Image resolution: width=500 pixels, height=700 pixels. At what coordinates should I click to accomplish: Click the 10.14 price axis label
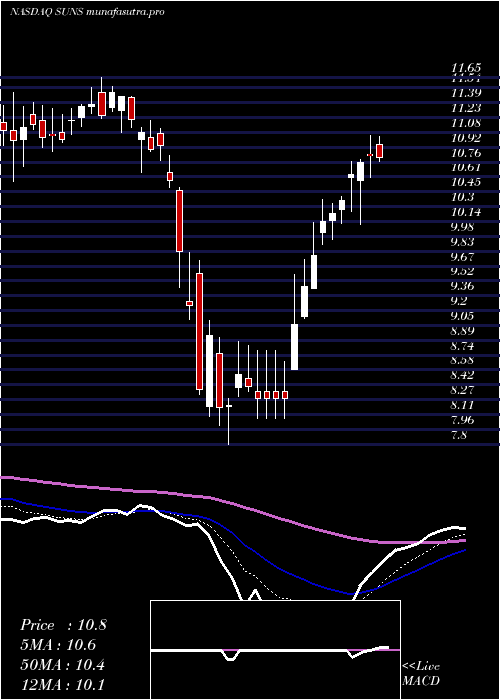(466, 212)
